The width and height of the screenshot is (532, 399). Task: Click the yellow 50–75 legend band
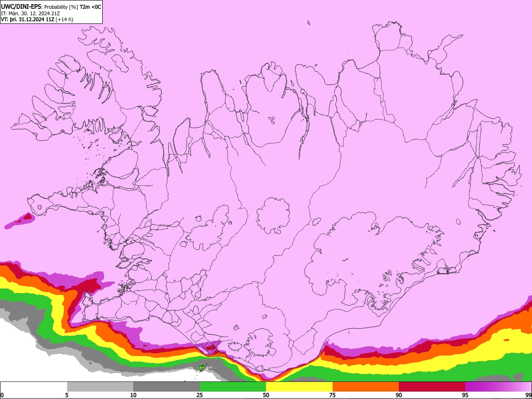tap(299, 387)
